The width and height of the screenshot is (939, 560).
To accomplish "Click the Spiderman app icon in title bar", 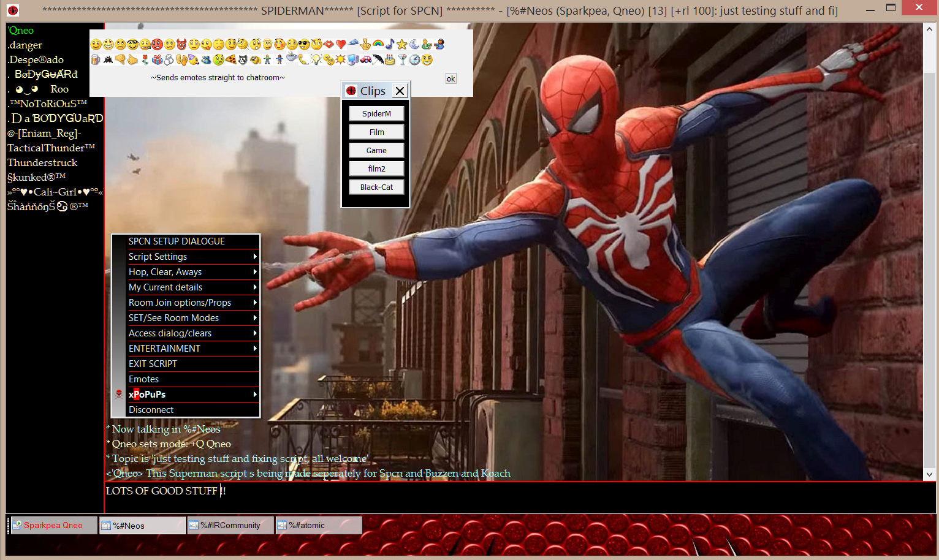I will [x=12, y=10].
